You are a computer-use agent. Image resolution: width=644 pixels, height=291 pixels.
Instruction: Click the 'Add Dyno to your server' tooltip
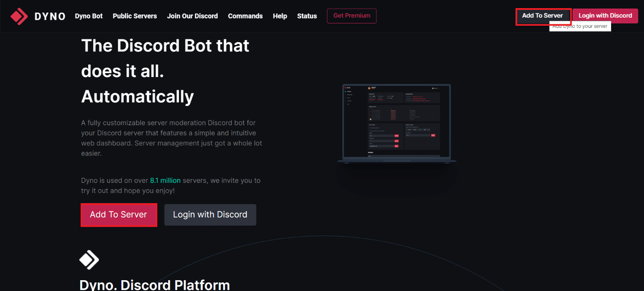[580, 27]
